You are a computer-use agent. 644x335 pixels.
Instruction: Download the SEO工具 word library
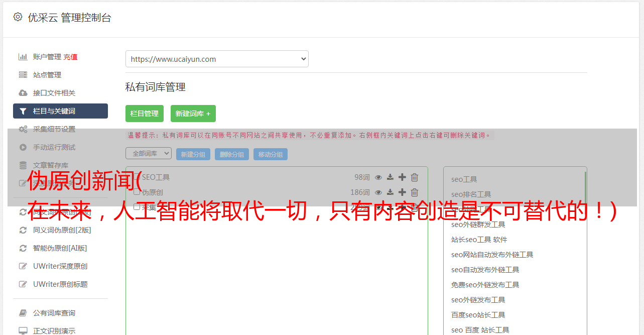[390, 177]
